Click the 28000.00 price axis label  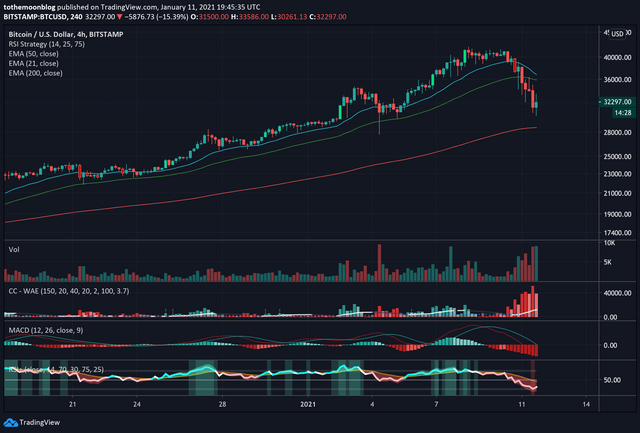click(617, 133)
